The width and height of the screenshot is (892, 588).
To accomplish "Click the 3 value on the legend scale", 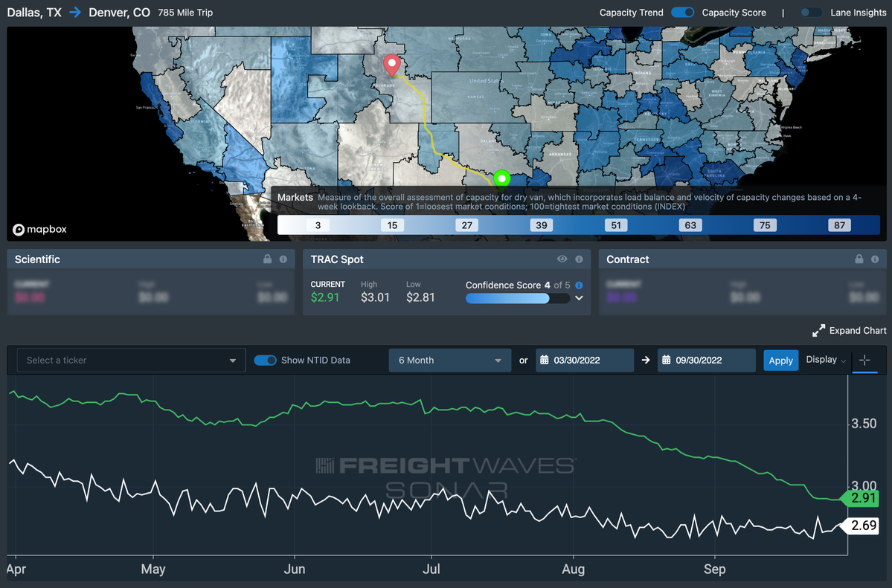I will (x=318, y=225).
